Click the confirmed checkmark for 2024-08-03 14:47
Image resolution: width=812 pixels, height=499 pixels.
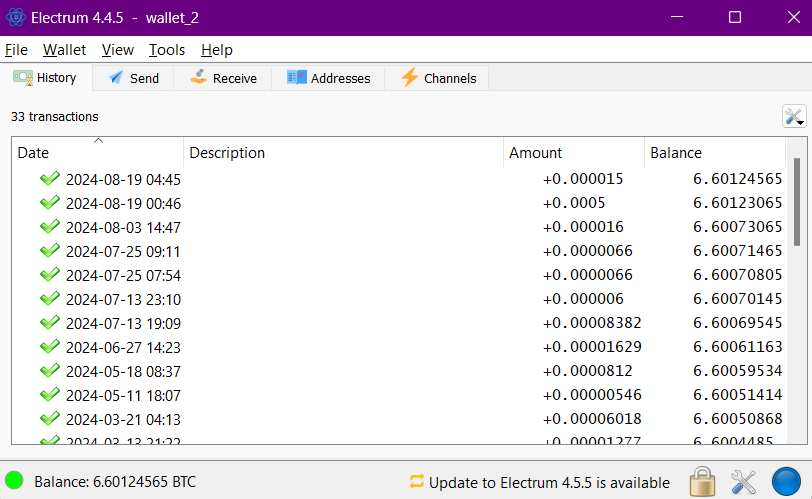click(x=50, y=227)
